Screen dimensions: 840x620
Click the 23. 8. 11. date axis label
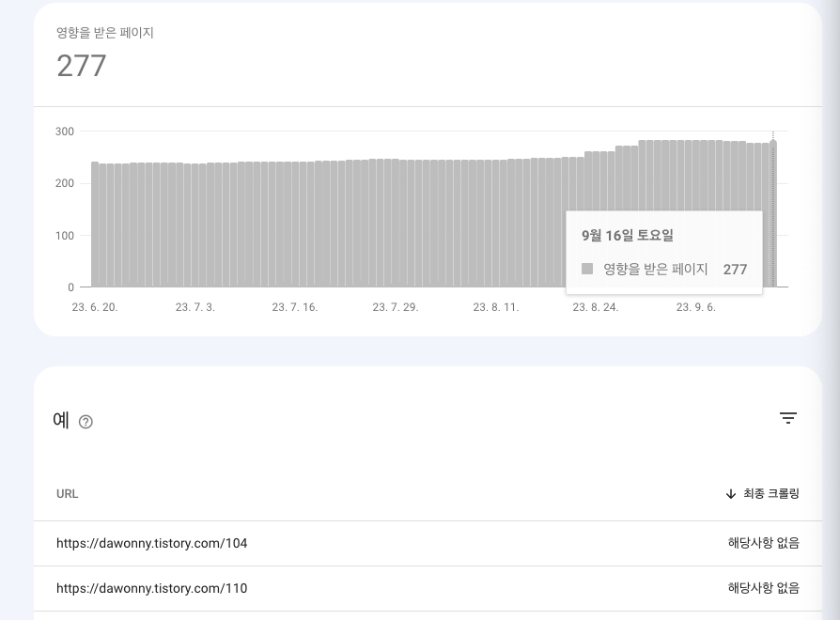click(495, 307)
